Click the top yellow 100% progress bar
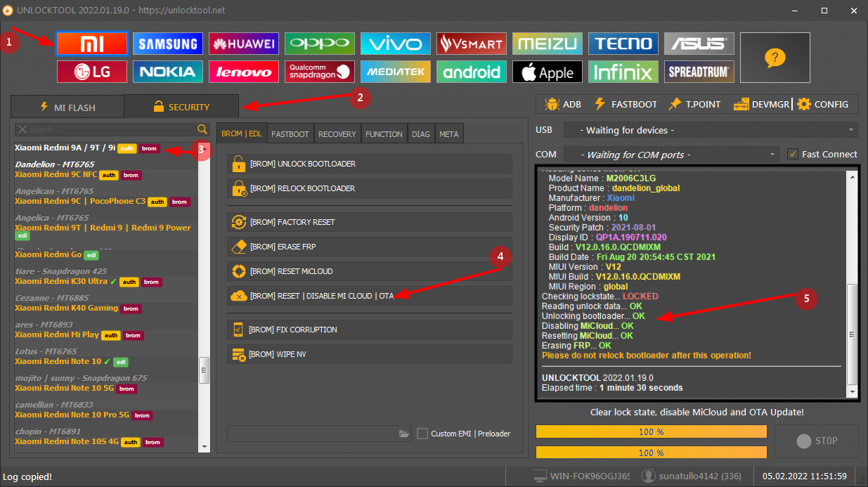 [x=651, y=431]
